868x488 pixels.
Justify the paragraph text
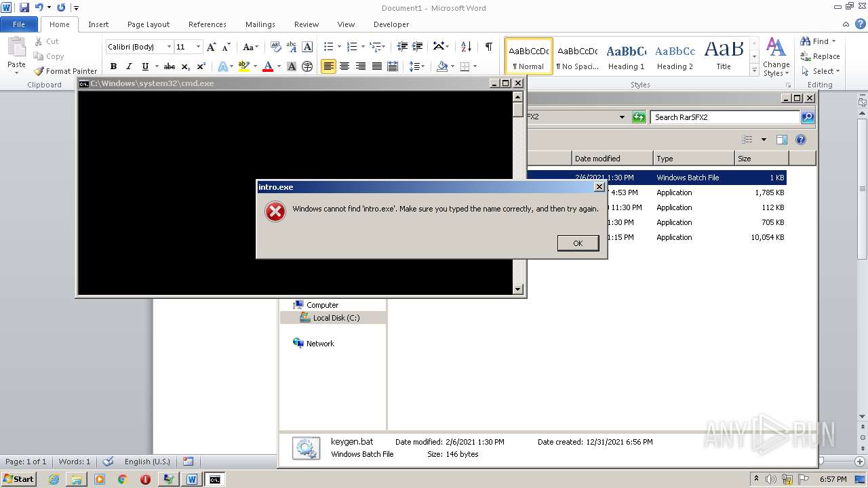tap(377, 66)
